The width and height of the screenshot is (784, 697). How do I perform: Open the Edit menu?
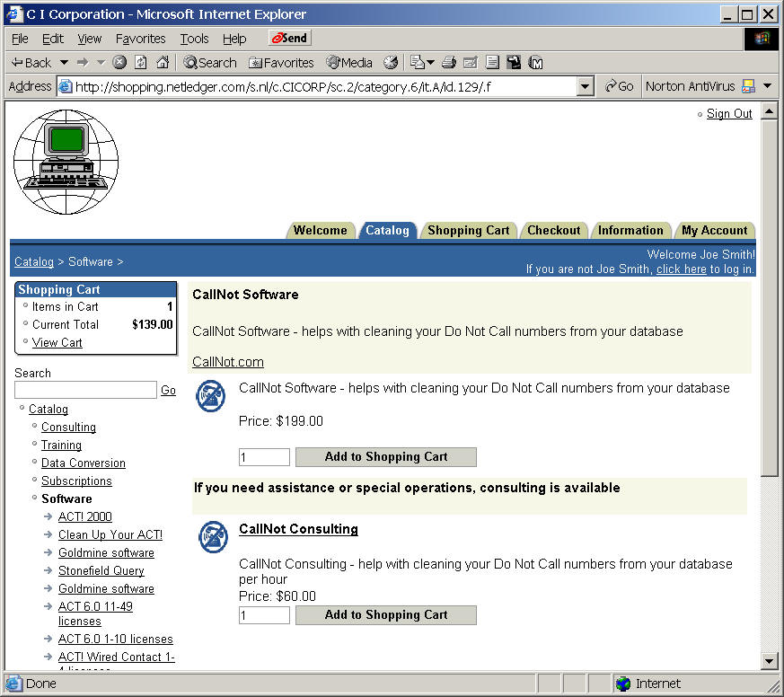[52, 39]
